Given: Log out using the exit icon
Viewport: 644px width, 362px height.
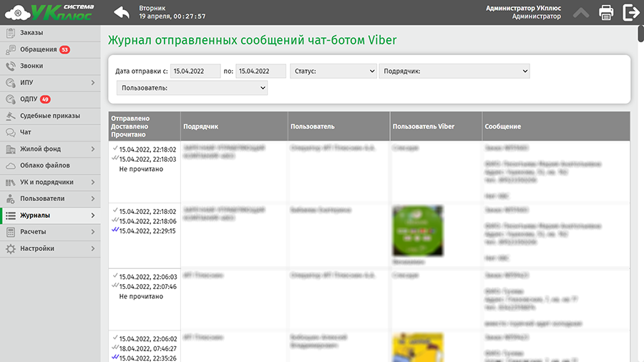Looking at the screenshot, I should (631, 12).
